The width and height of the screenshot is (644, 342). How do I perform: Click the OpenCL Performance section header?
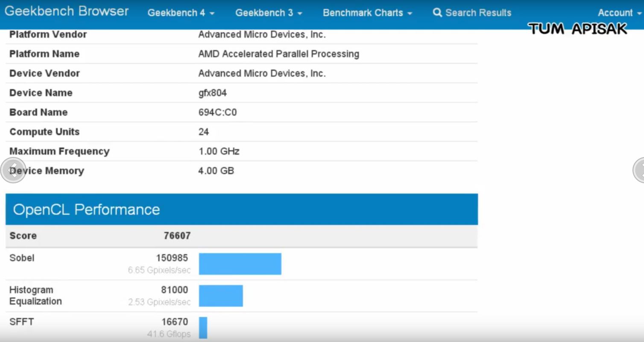(242, 209)
